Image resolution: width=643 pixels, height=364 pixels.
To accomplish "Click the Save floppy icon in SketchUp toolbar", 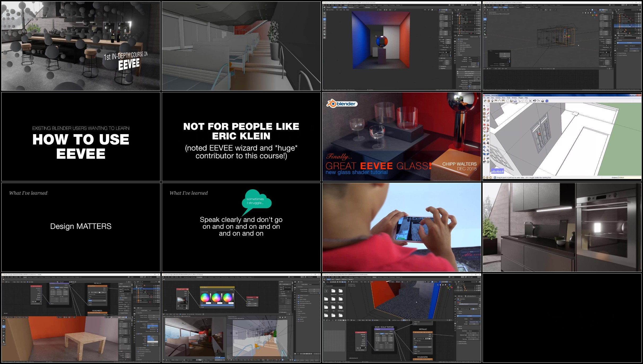I will point(515,101).
